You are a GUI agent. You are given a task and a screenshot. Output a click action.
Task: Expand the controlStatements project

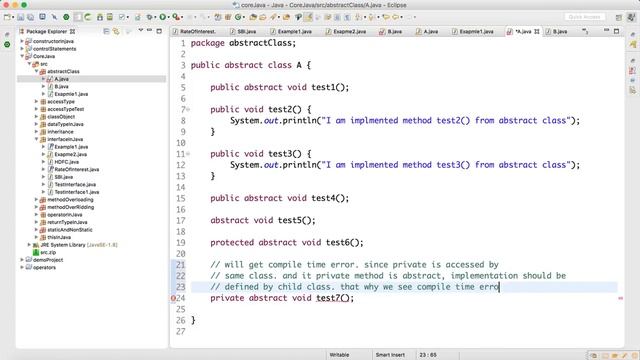click(22, 49)
